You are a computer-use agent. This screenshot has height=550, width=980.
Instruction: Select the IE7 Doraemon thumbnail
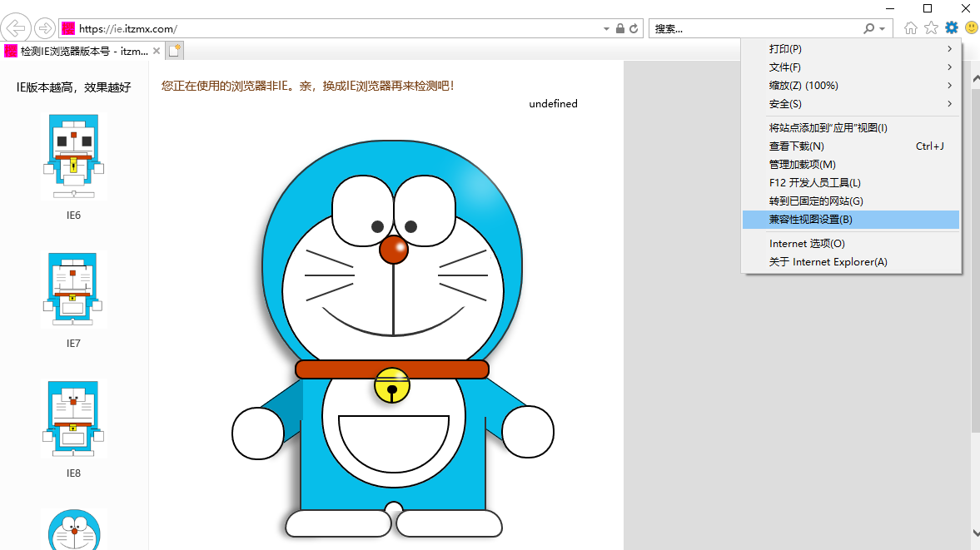click(73, 289)
